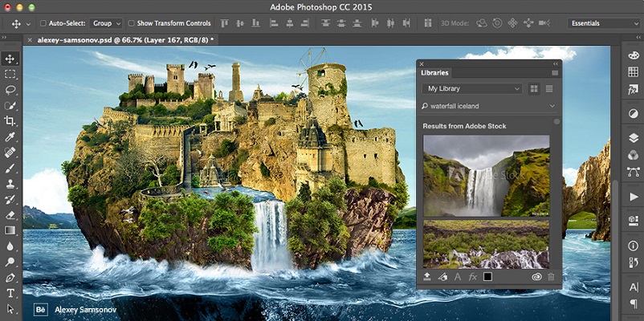Pick the Eyedropper tool

10,136
